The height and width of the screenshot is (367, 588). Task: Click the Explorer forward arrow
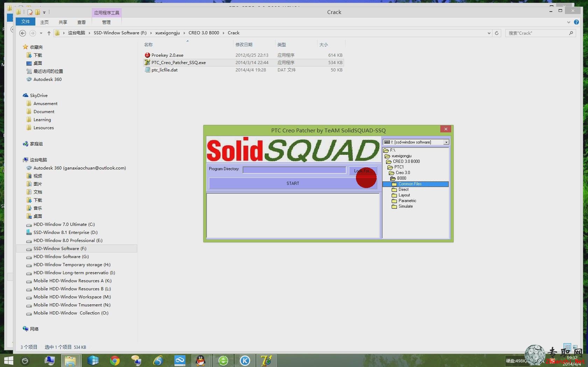33,33
